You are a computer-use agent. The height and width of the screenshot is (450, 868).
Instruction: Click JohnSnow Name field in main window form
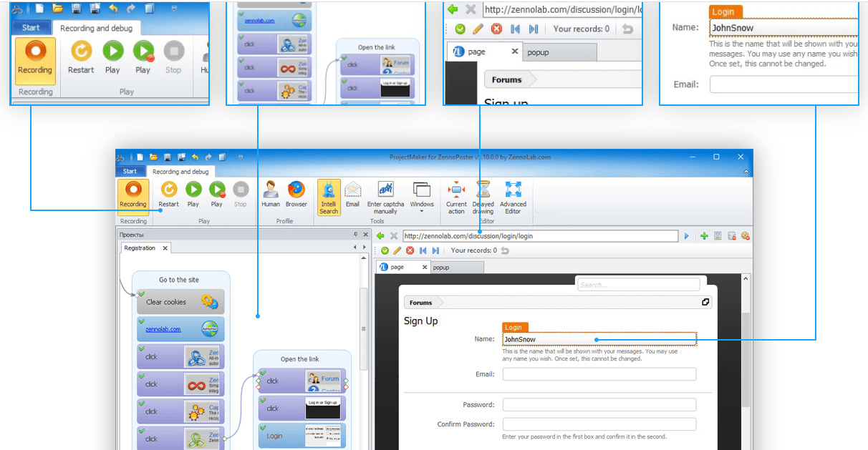[x=599, y=339]
